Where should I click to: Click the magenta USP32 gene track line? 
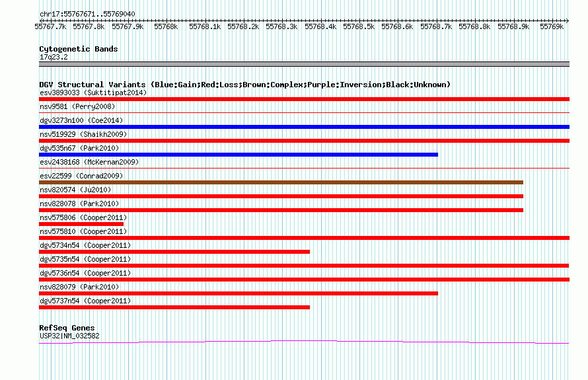pos(304,342)
